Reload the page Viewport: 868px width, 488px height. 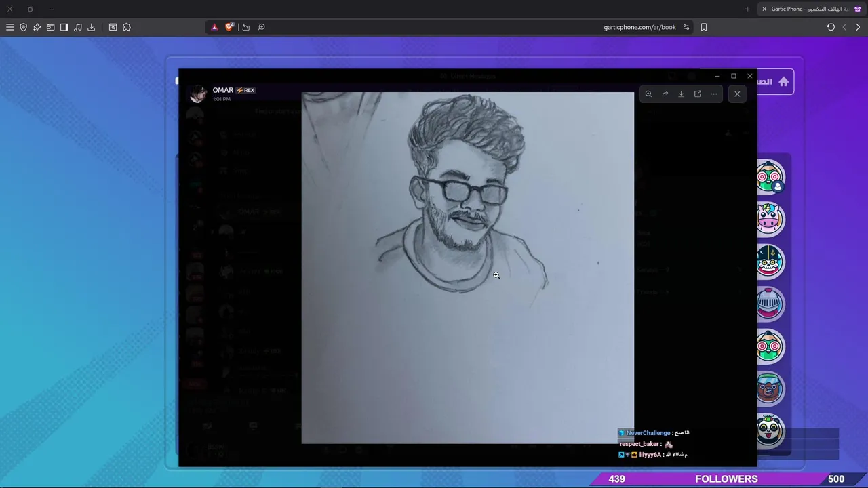[831, 27]
